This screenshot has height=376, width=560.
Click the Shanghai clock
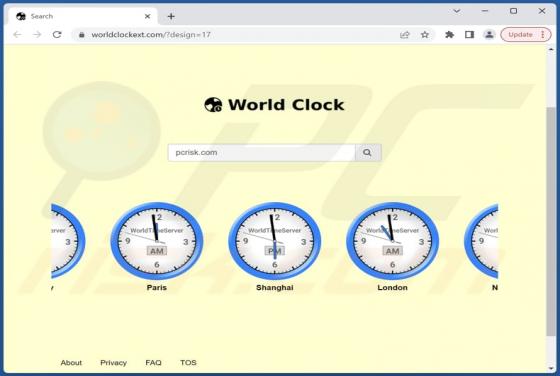click(x=275, y=241)
